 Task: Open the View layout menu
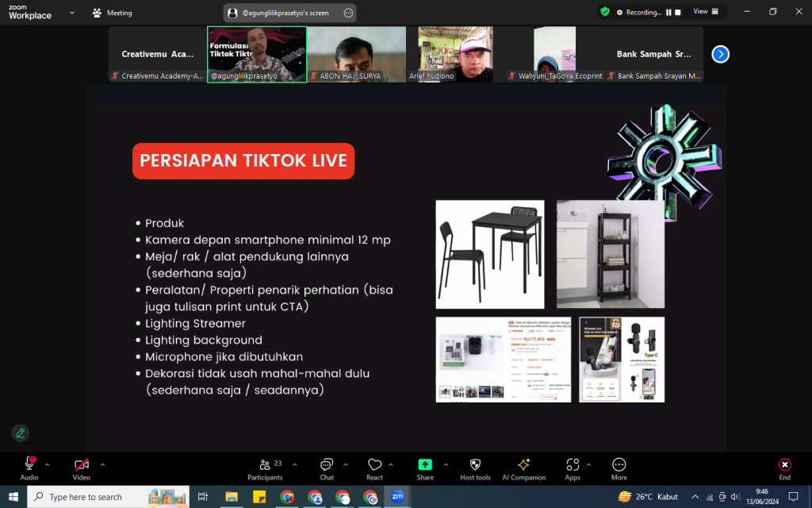(706, 11)
